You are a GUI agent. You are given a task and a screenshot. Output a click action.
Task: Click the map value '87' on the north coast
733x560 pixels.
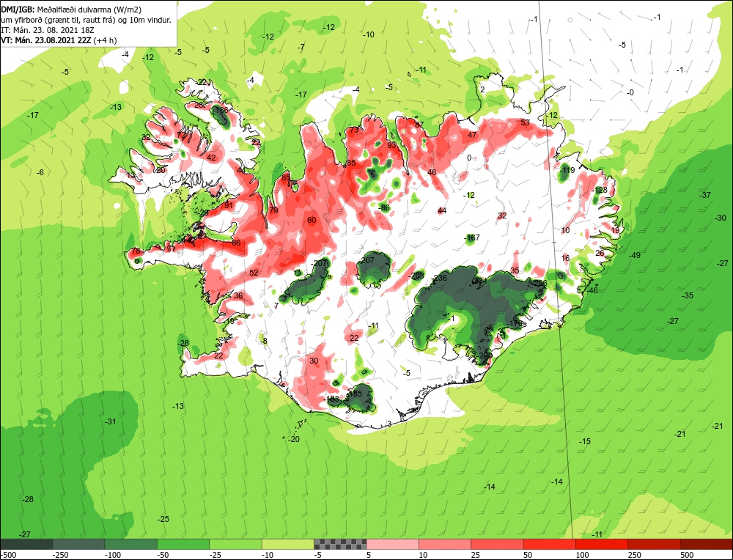coord(419,125)
